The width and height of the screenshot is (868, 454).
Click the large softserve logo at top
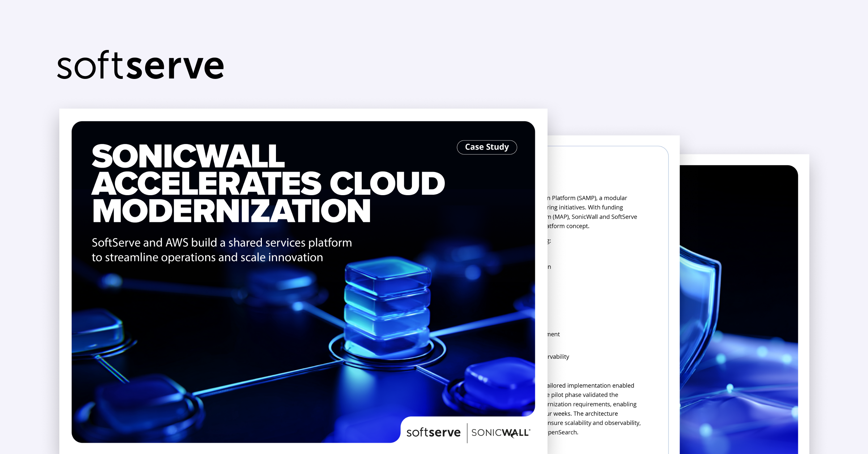pos(141,65)
